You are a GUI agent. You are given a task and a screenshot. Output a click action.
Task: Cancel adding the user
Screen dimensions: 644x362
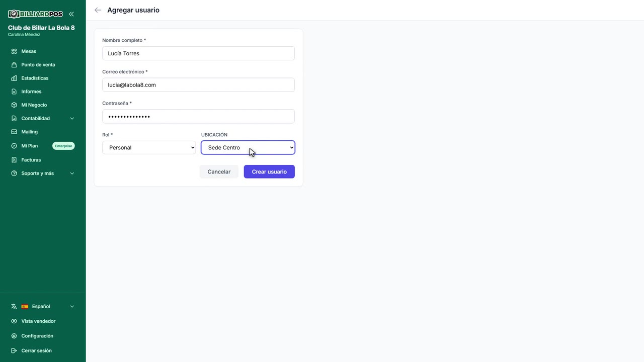point(219,171)
